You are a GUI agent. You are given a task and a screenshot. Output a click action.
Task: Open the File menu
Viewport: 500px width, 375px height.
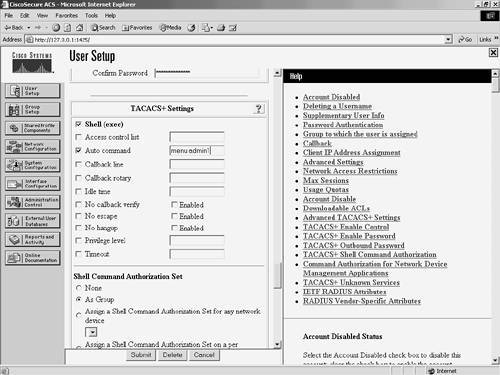[9, 15]
